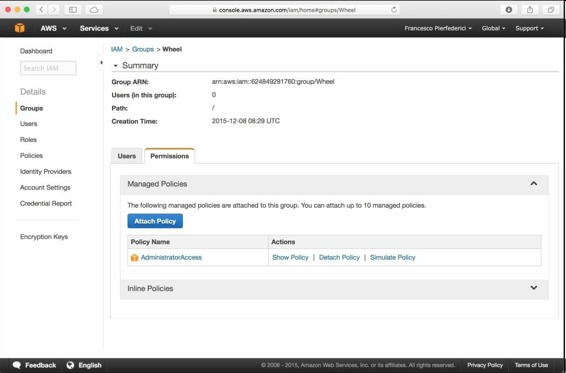Reload the page with refresh icon

394,10
